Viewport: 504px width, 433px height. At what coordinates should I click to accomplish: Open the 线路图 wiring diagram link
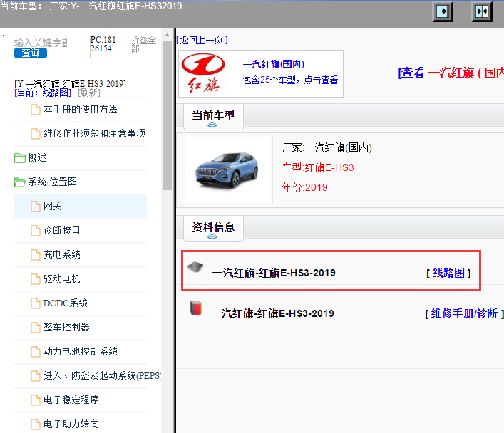pos(448,273)
